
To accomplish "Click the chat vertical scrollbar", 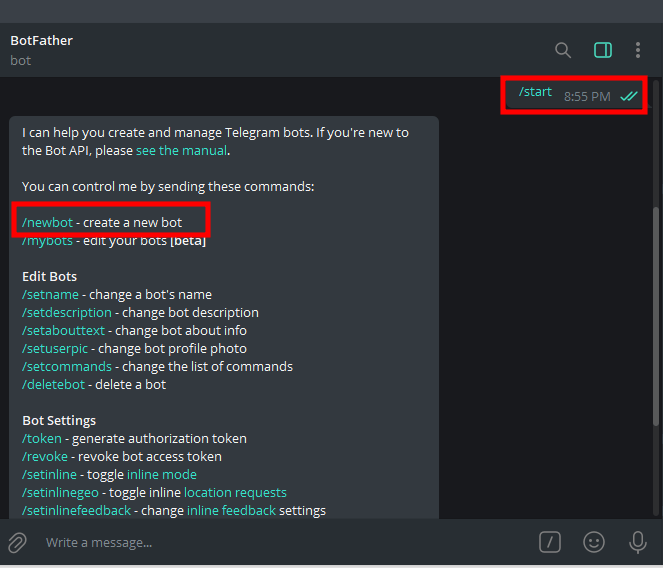I will point(656,316).
